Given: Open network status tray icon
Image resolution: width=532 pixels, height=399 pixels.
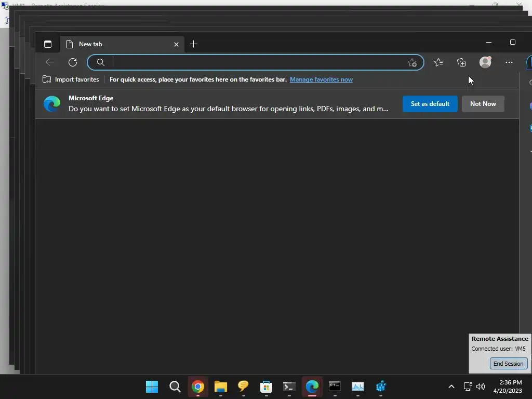Looking at the screenshot, I should pyautogui.click(x=468, y=387).
